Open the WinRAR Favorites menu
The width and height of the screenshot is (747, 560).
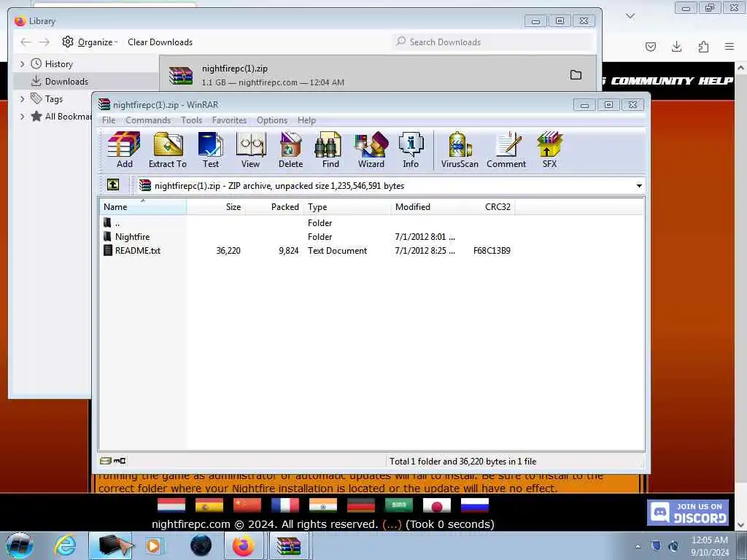click(x=229, y=120)
